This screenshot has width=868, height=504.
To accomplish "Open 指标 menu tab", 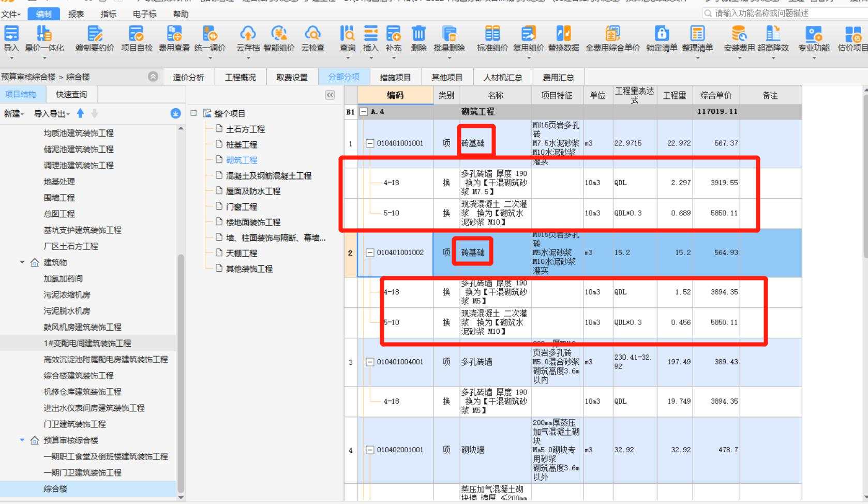I will (x=108, y=14).
